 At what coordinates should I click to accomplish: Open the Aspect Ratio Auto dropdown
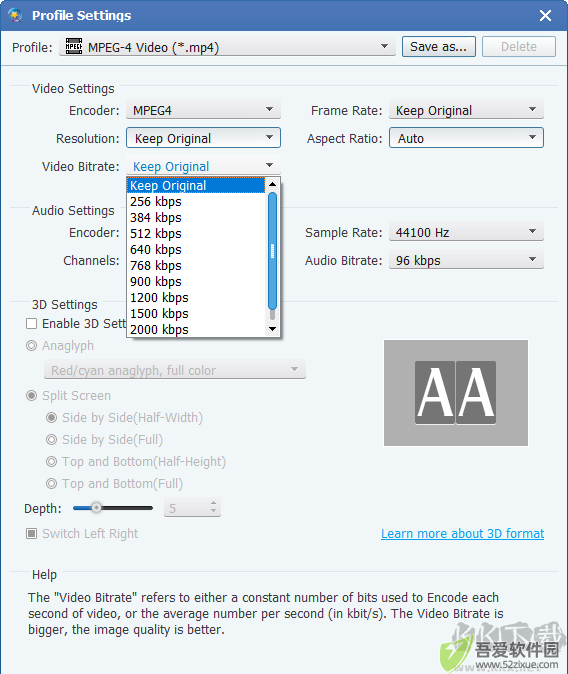click(x=466, y=138)
